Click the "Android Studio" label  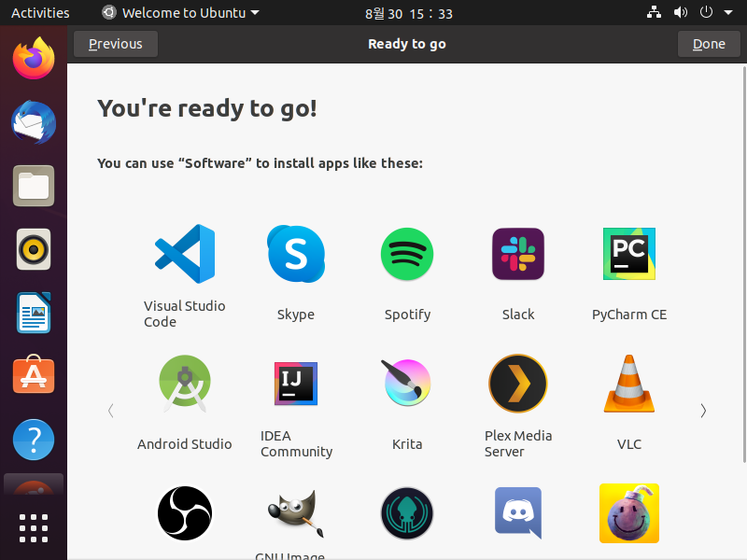pos(185,444)
